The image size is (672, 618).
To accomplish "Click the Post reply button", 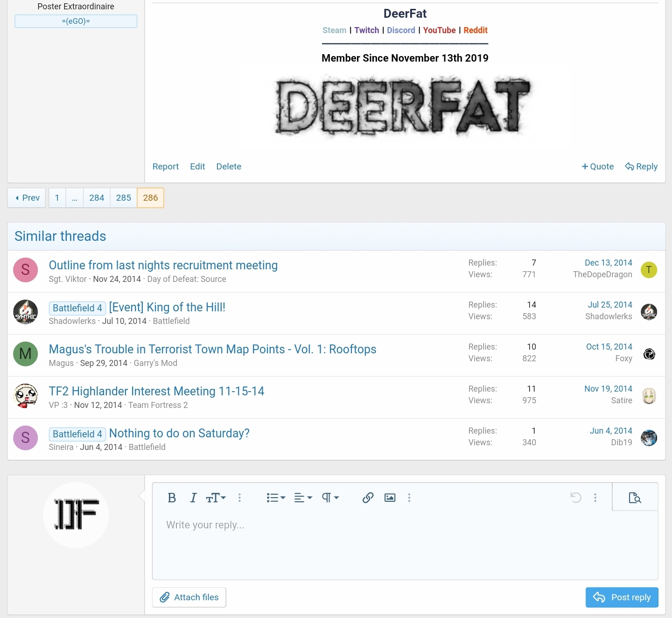I will (622, 597).
